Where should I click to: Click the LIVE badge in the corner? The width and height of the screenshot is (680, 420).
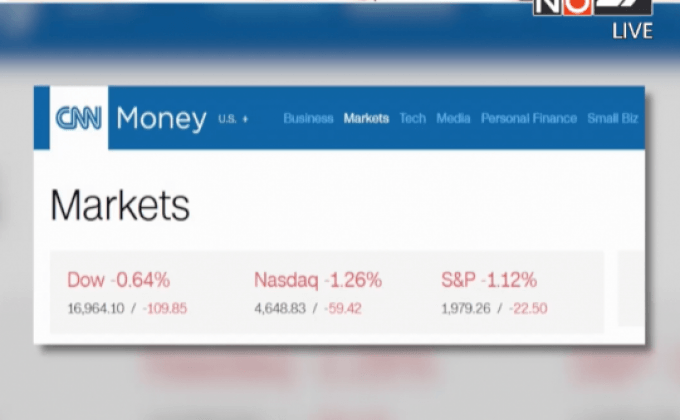pyautogui.click(x=632, y=31)
